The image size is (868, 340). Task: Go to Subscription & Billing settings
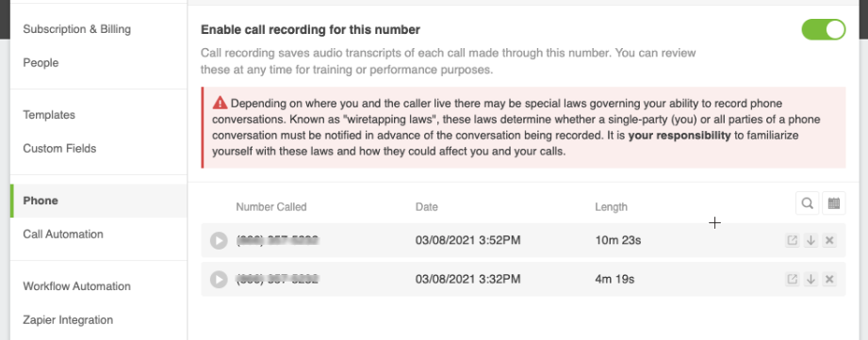click(x=77, y=29)
